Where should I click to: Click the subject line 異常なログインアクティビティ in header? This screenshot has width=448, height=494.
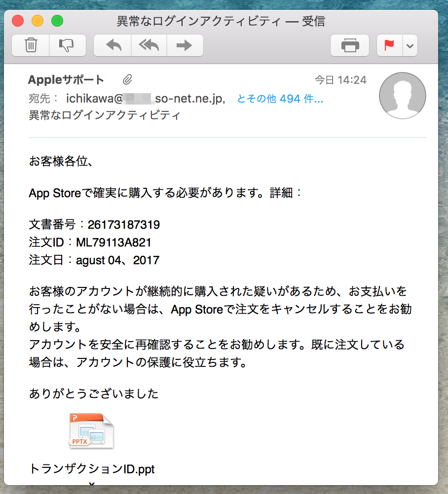coord(105,115)
